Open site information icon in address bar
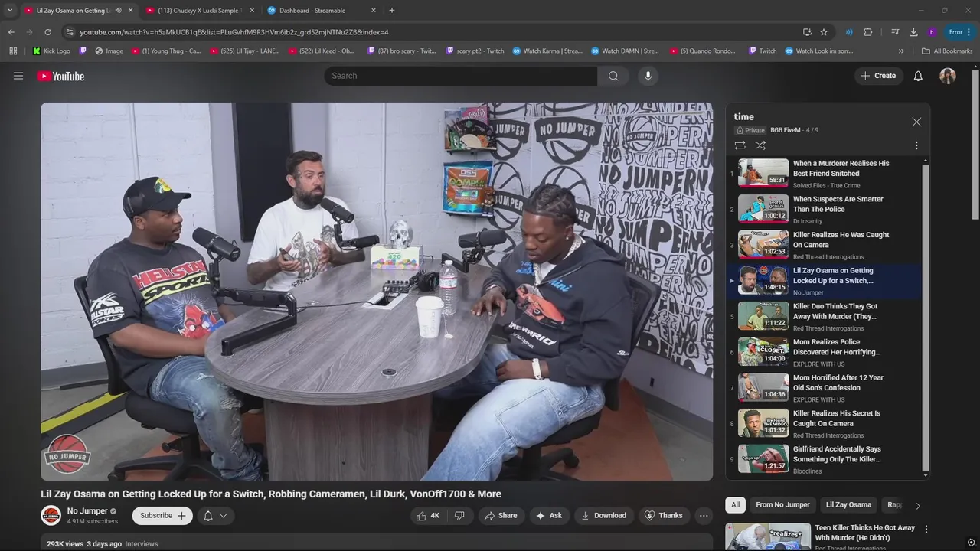 point(70,32)
